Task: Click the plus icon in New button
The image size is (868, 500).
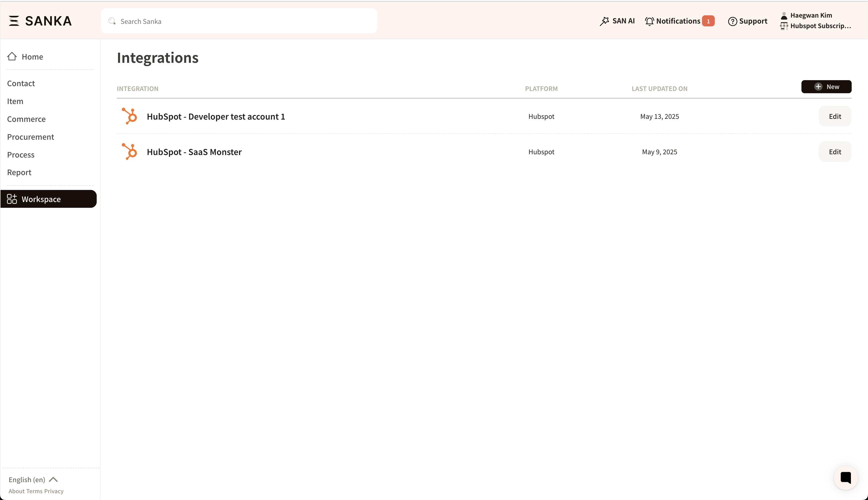Action: 818,86
